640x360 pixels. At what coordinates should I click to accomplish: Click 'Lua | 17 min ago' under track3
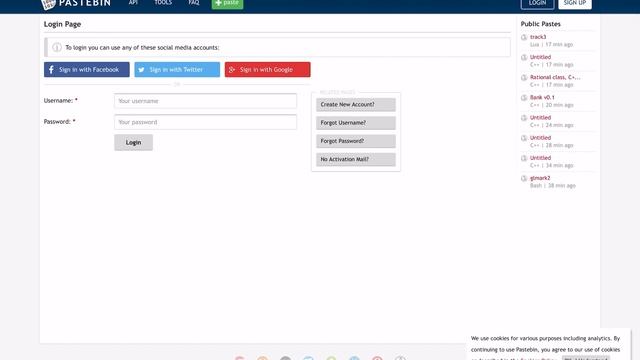(551, 44)
